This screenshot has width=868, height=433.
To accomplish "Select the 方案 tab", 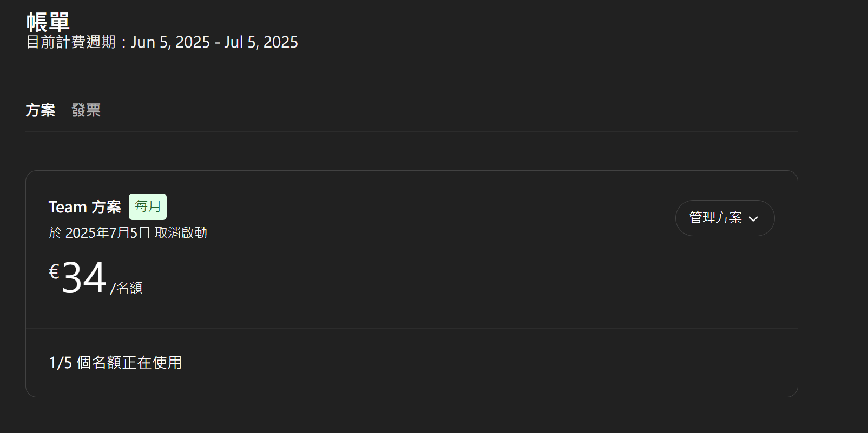I will pyautogui.click(x=41, y=110).
